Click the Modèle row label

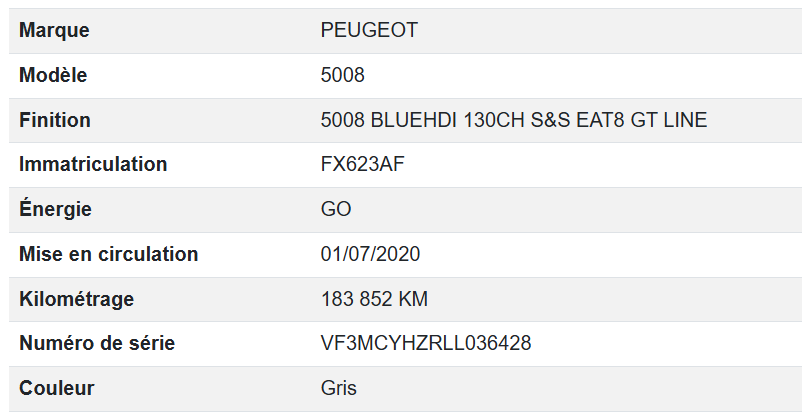pyautogui.click(x=53, y=76)
